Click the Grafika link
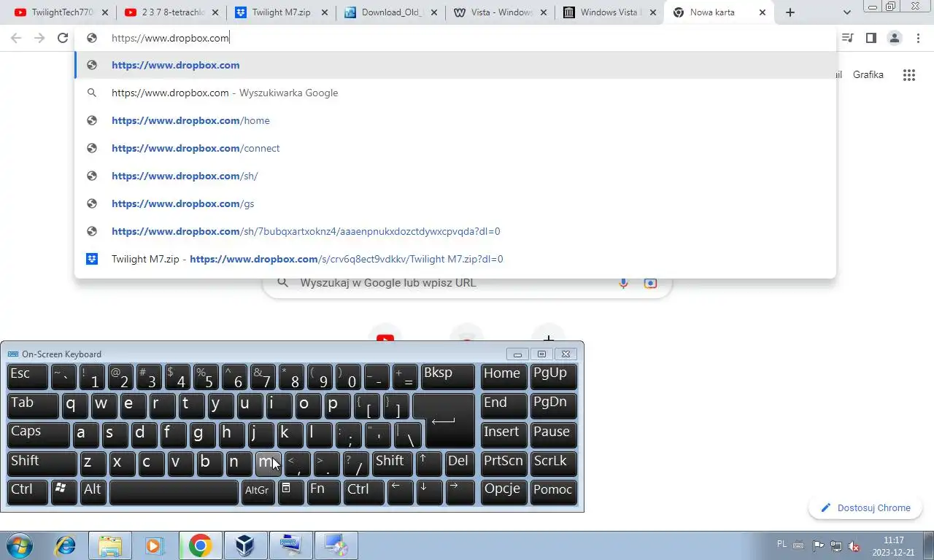The image size is (934, 560). (868, 74)
